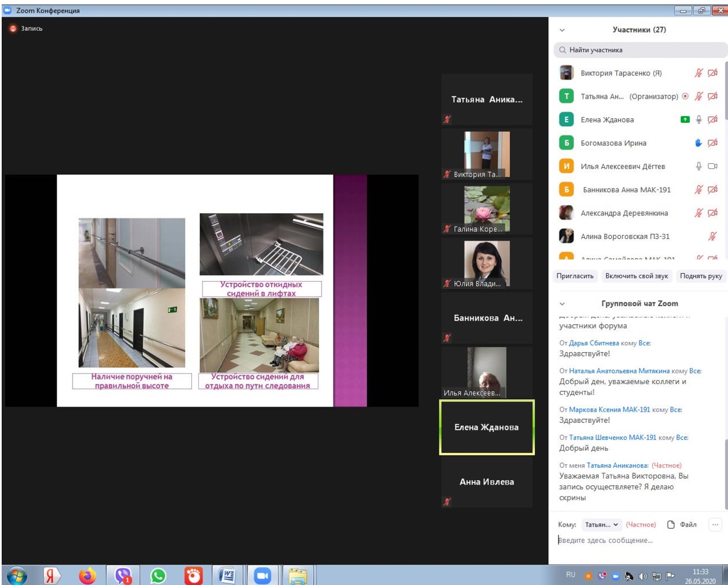The height and width of the screenshot is (585, 728).
Task: Click the Windows Start button
Action: point(17,575)
